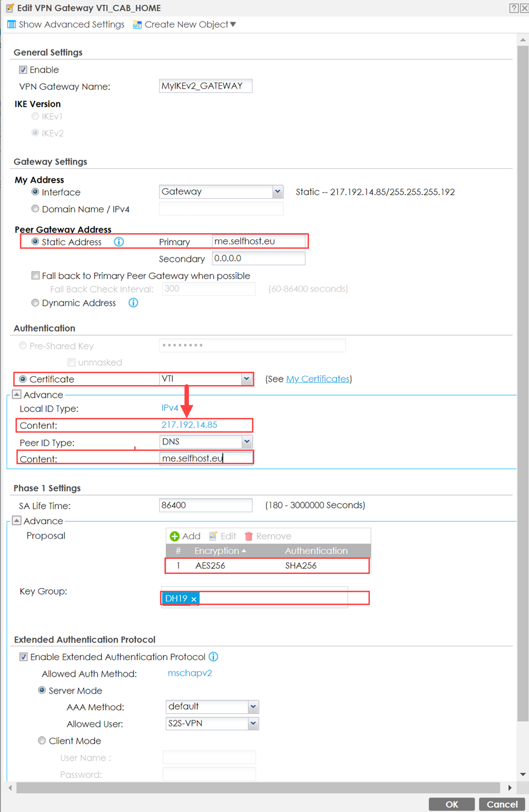Open the AAA Method dropdown

(x=253, y=706)
